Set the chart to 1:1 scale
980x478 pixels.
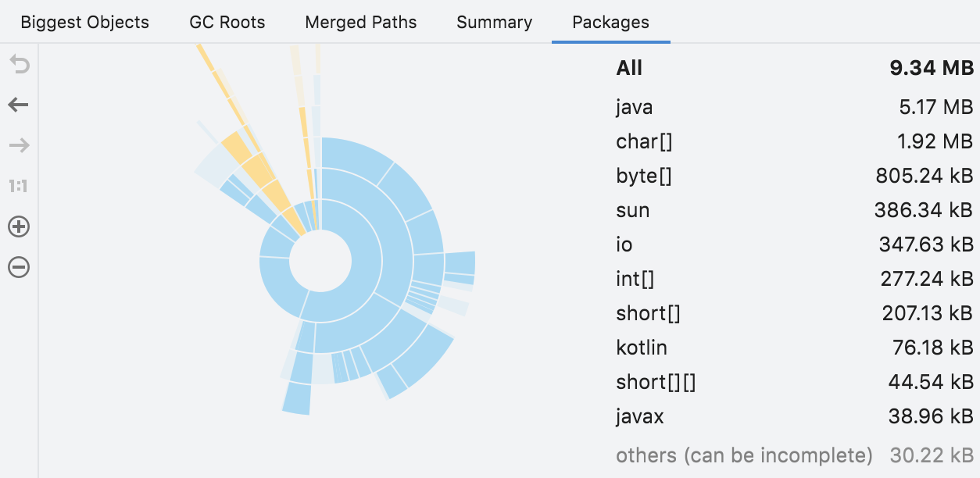18,186
